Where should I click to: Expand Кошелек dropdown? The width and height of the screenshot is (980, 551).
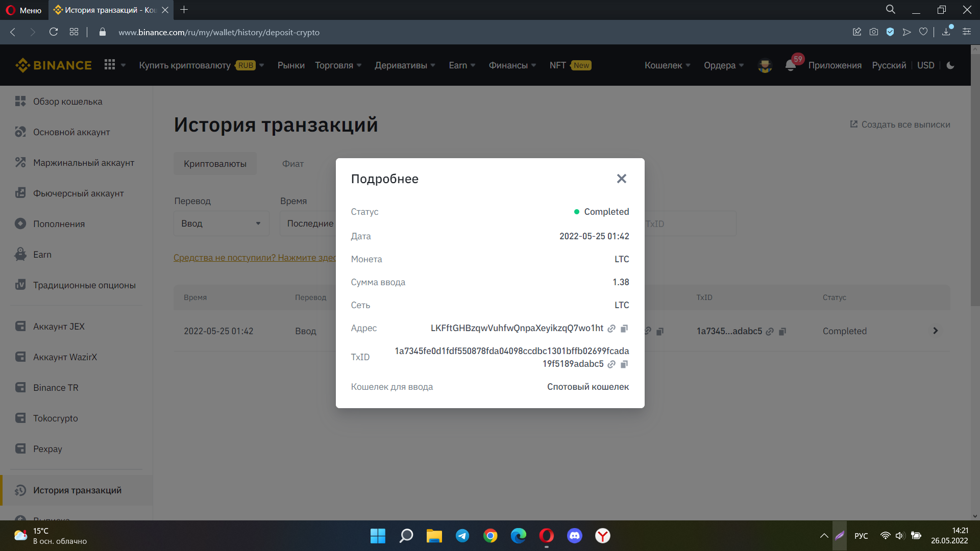tap(668, 65)
